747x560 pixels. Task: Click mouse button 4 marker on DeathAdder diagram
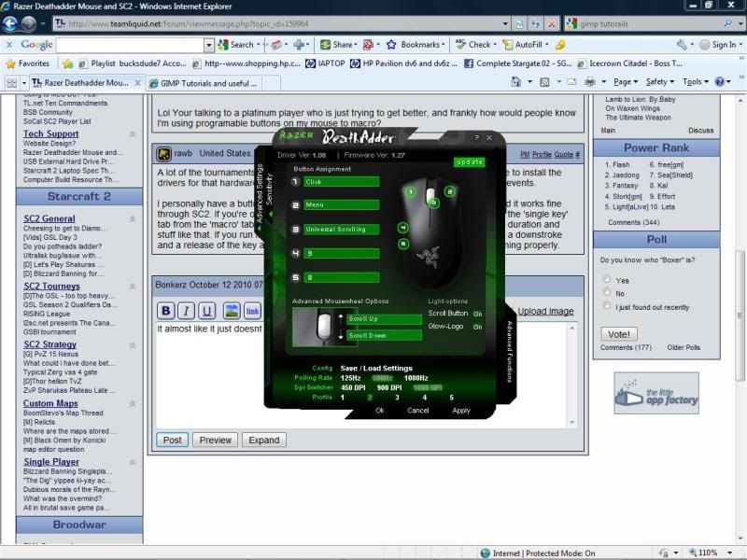tap(403, 228)
